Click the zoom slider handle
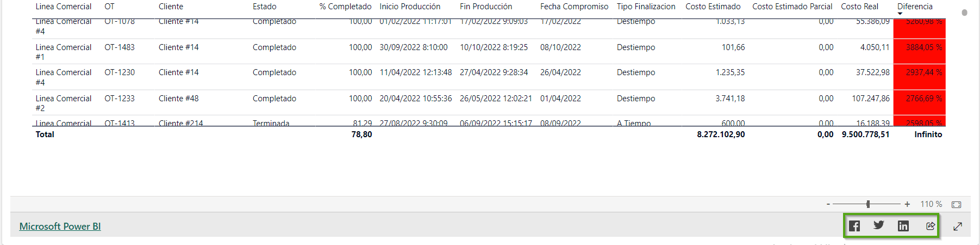Viewport: 980px width, 245px height. 868,204
